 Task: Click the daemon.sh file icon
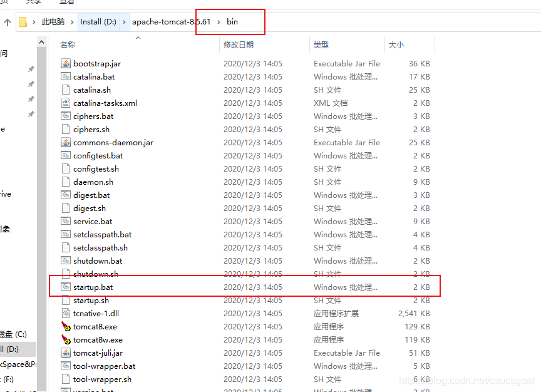(x=66, y=182)
